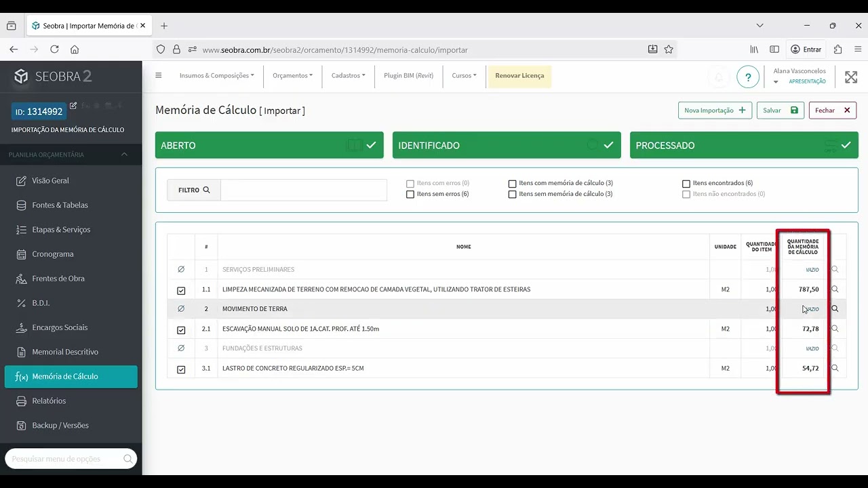Check Itens com memória de cálculo (3)
868x488 pixels.
(x=513, y=184)
